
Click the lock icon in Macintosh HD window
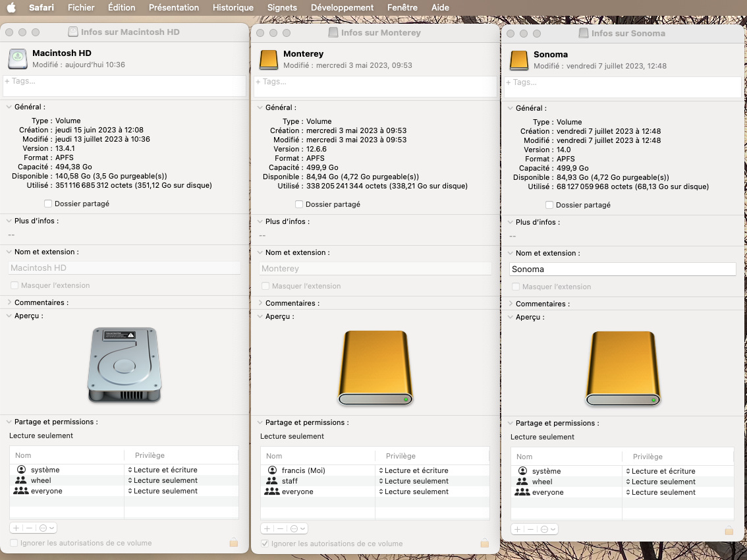234,542
